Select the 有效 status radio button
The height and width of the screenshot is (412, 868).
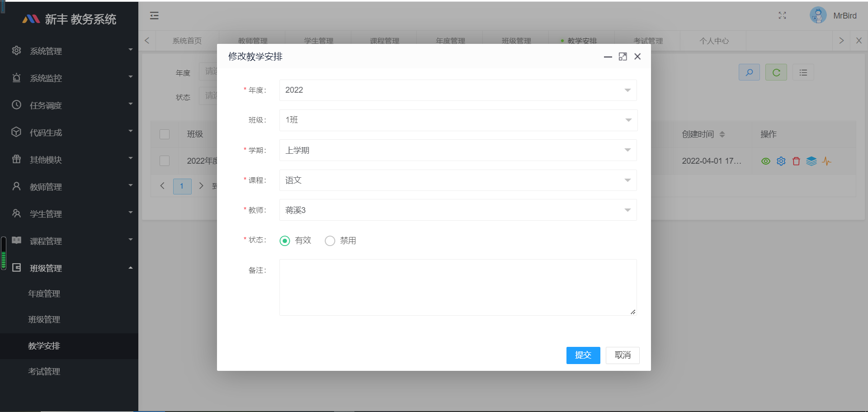[x=285, y=241]
